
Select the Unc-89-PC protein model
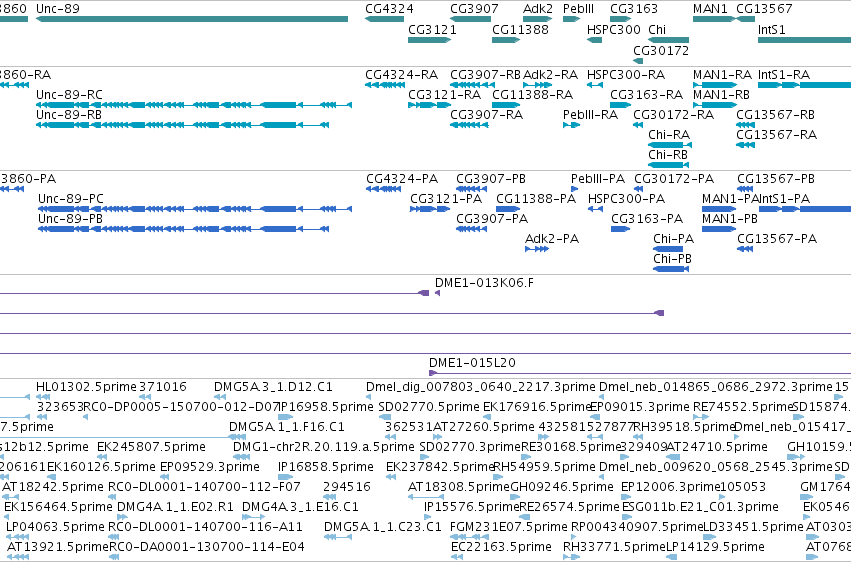click(x=195, y=209)
